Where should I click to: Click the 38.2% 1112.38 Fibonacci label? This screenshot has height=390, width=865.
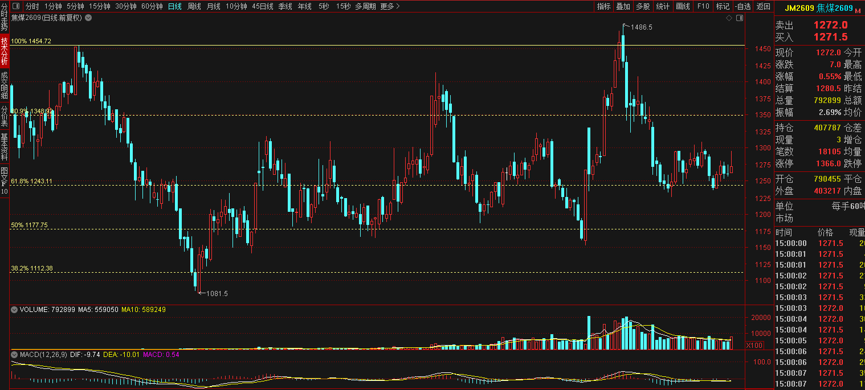[x=32, y=268]
